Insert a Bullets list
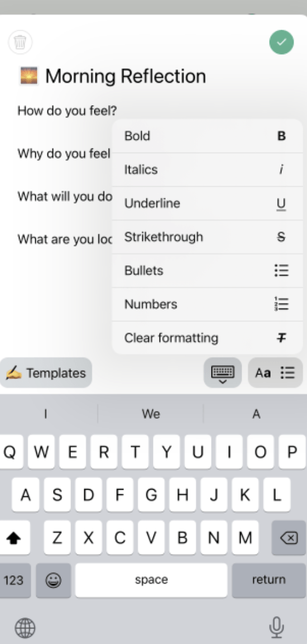Viewport: 307px width, 644px height. tap(207, 271)
